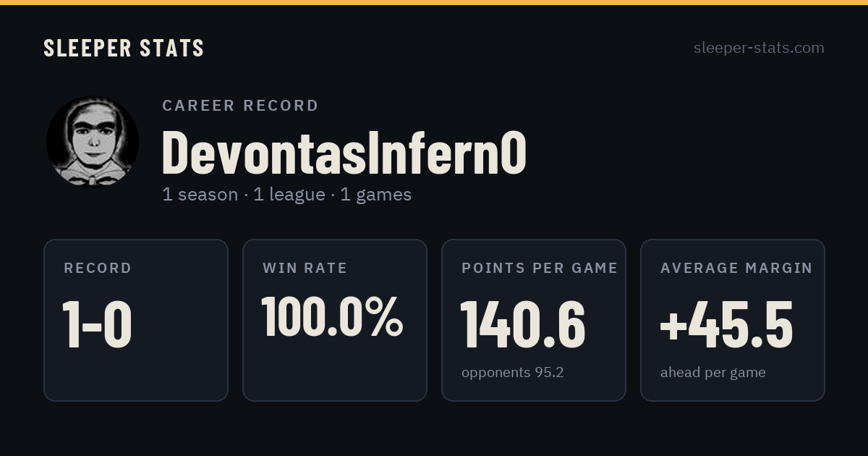Click the ahead per game subtext
Screen dimensions: 868x456
click(x=713, y=373)
